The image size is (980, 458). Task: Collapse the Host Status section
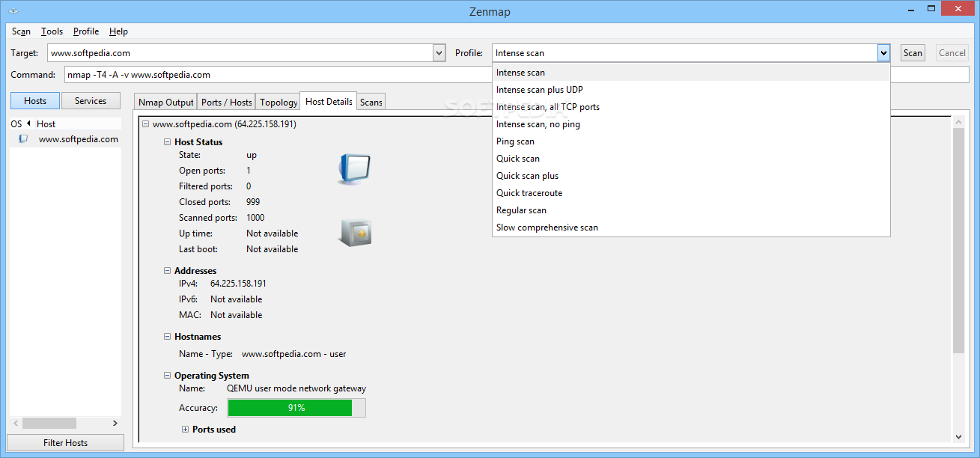168,141
